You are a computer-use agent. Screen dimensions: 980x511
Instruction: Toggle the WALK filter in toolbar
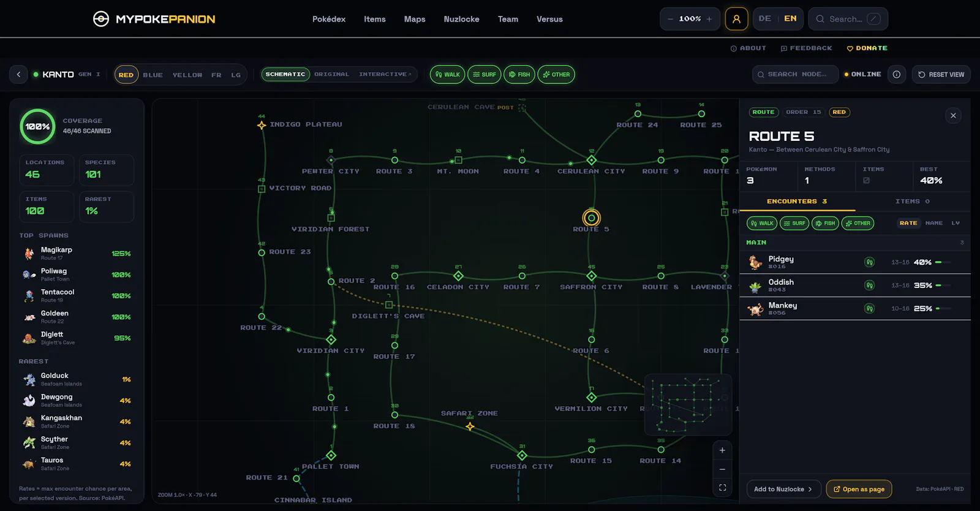click(447, 74)
